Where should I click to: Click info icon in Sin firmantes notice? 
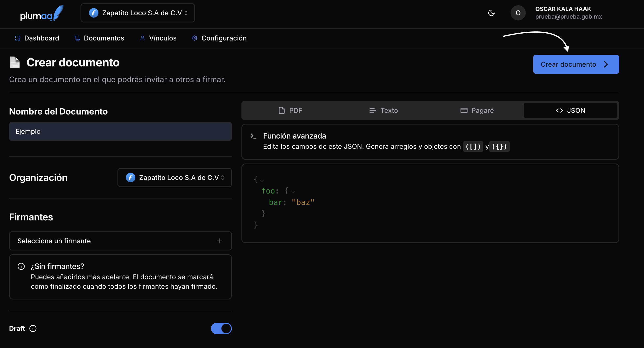21,266
